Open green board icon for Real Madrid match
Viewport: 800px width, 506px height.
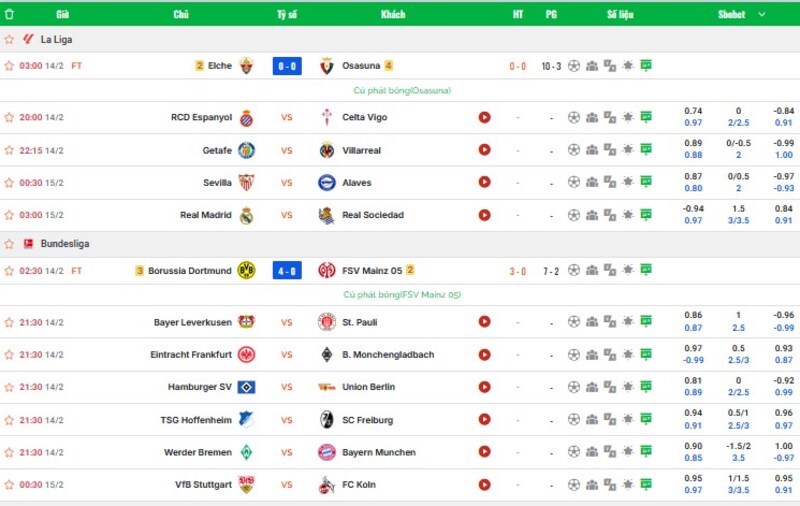[646, 215]
